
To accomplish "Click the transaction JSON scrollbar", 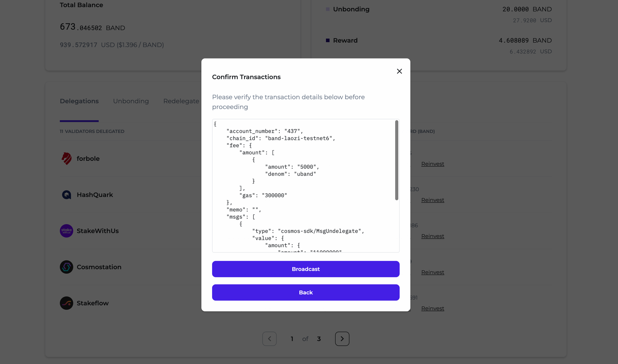I will [397, 160].
